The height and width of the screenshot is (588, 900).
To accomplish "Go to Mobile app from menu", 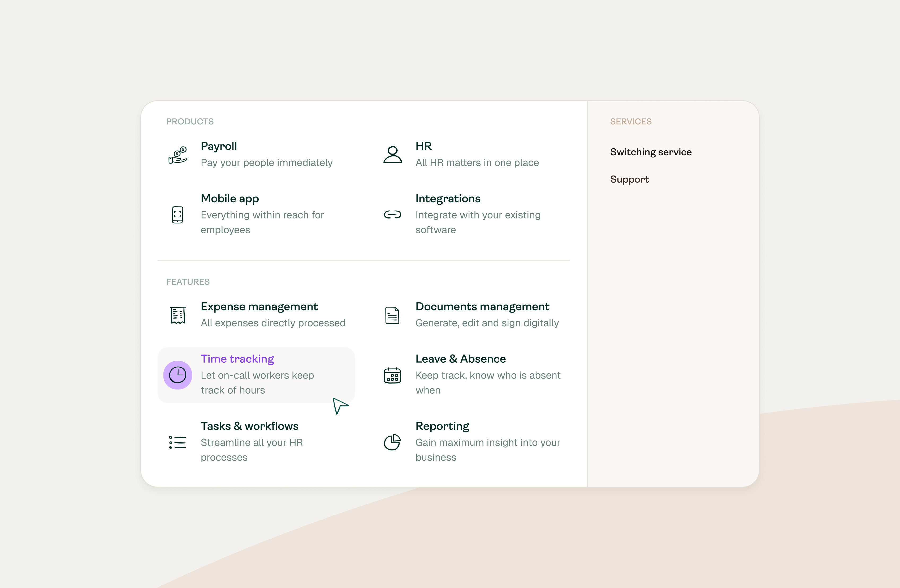I will coord(230,199).
